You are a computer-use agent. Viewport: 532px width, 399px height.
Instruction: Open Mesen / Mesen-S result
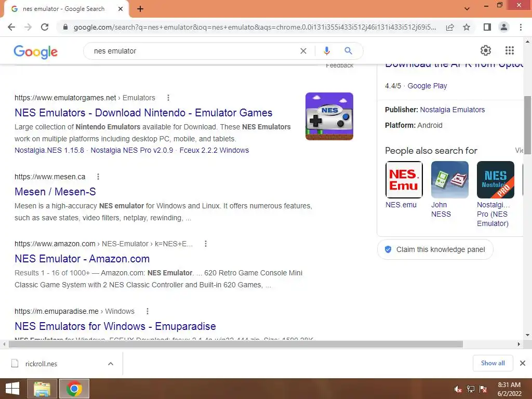coord(55,192)
